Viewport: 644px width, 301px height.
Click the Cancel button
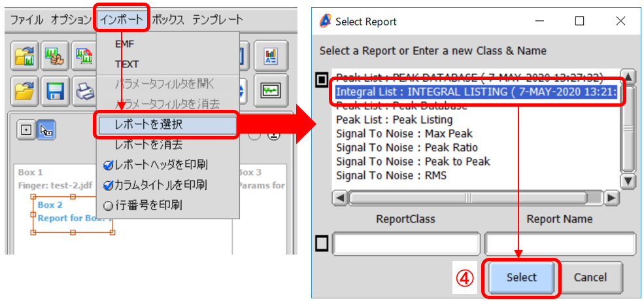pos(592,277)
